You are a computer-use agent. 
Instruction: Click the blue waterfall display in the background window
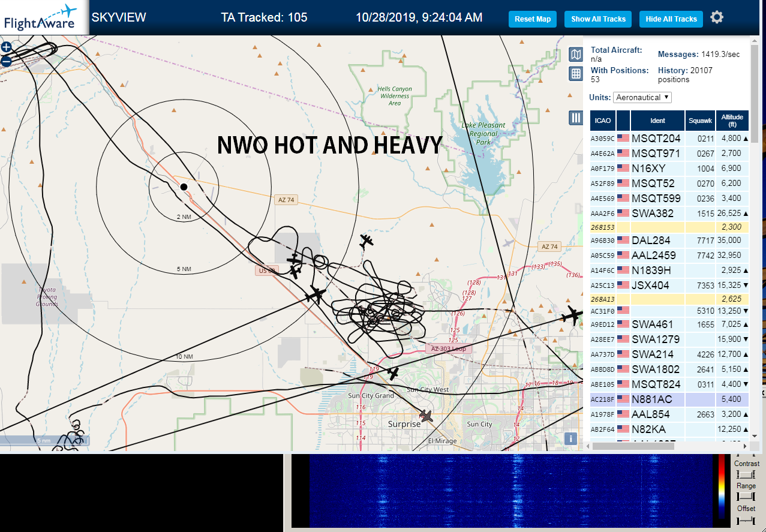[x=510, y=491]
